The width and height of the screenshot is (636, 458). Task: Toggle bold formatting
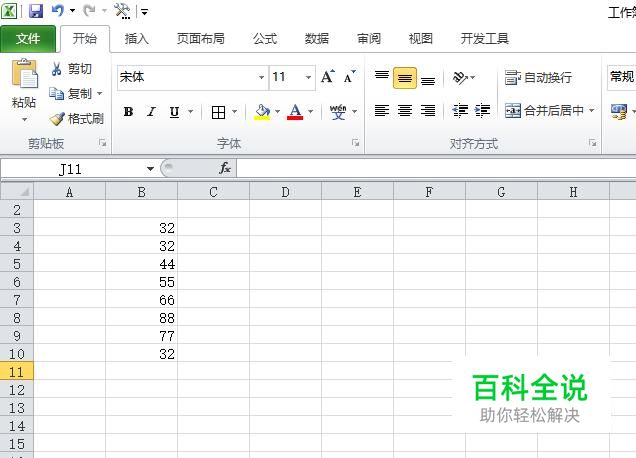pyautogui.click(x=128, y=112)
